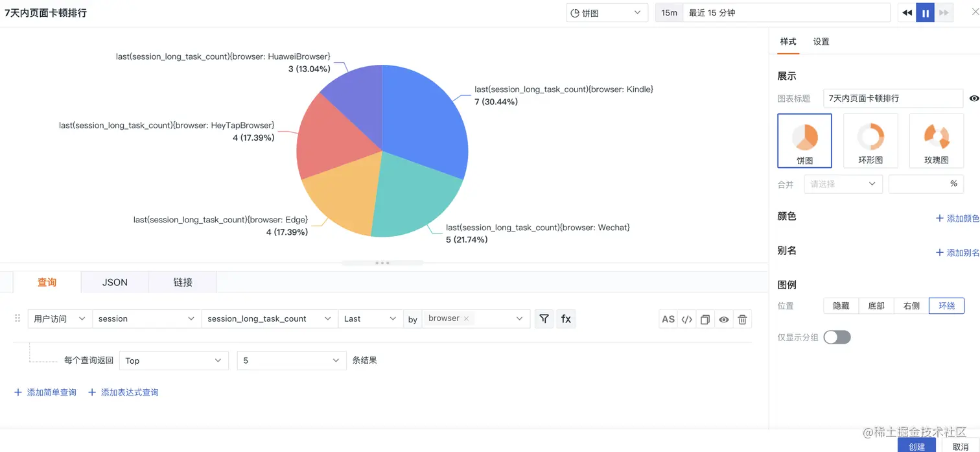980x452 pixels.
Task: Select the 环形图 donut chart style
Action: pos(870,141)
